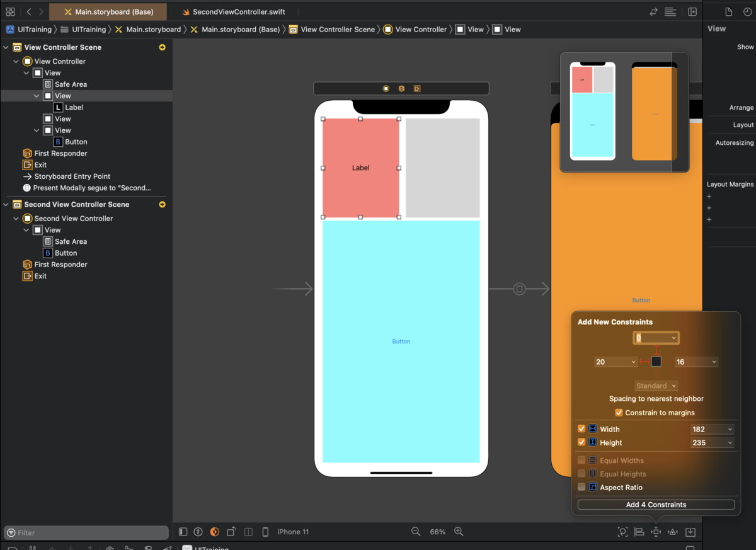Go forward in editor history
Screen dimensions: 756x550
[41, 12]
